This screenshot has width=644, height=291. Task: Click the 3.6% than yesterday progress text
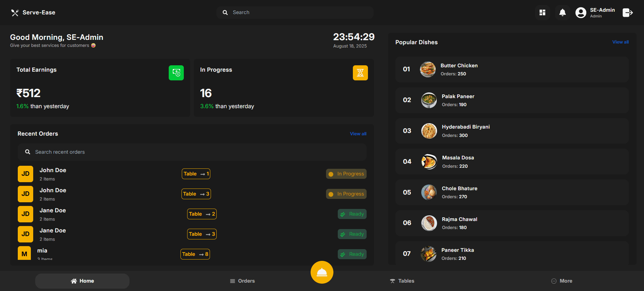click(x=227, y=106)
